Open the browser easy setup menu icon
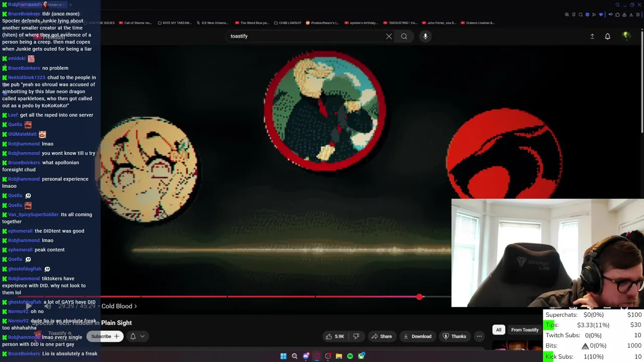This screenshot has height=362, width=644. click(637, 15)
